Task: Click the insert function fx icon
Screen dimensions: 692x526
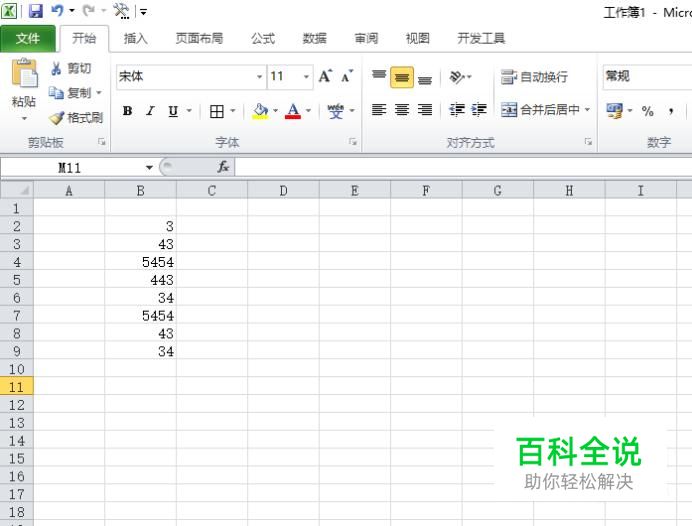Action: coord(223,167)
